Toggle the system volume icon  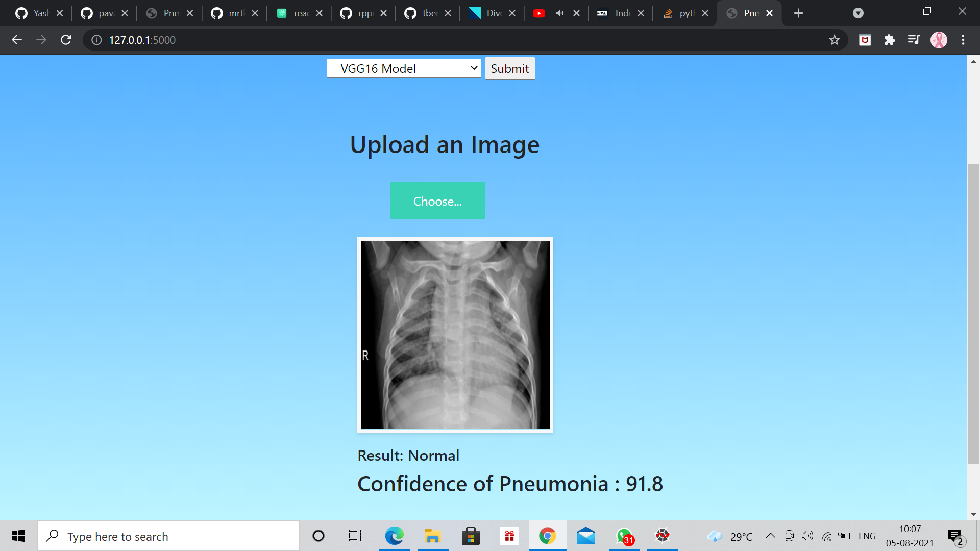807,536
